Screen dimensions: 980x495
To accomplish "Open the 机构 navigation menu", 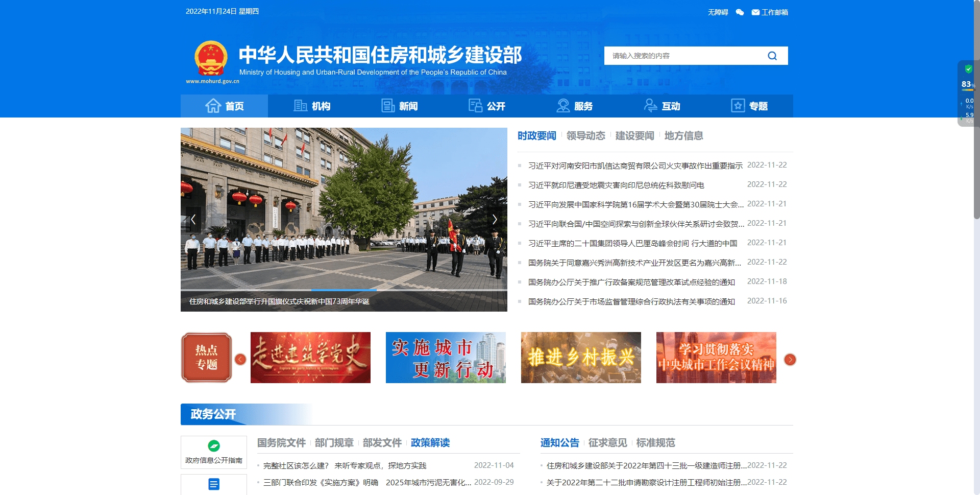I will [x=312, y=106].
